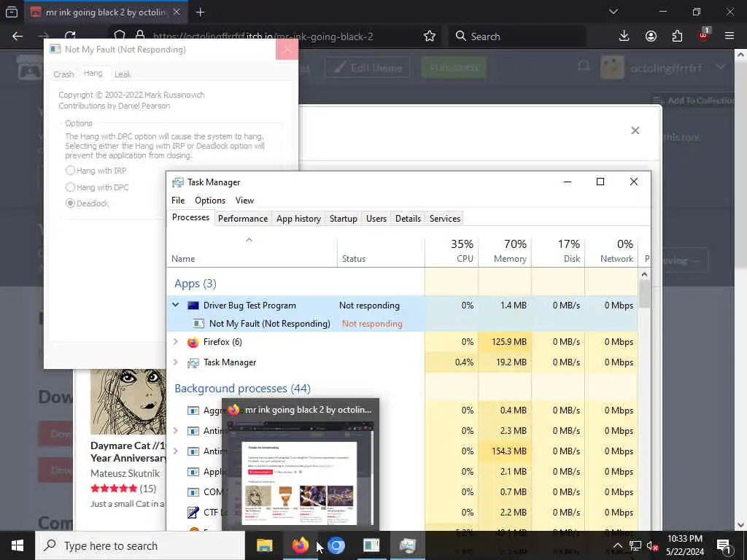The image size is (747, 560).
Task: Sort processes by the Memory column
Action: (505, 251)
